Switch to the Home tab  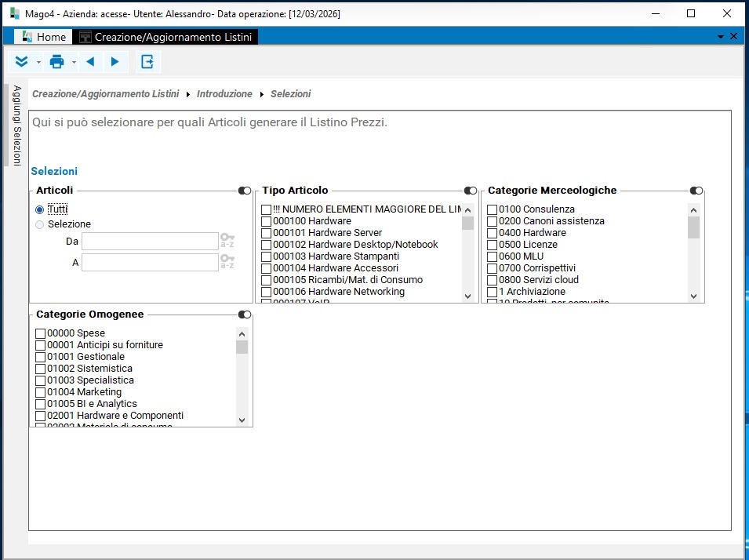coord(44,37)
